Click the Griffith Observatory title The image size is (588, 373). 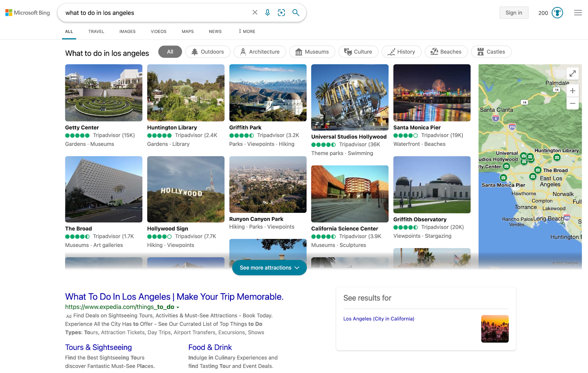[420, 219]
